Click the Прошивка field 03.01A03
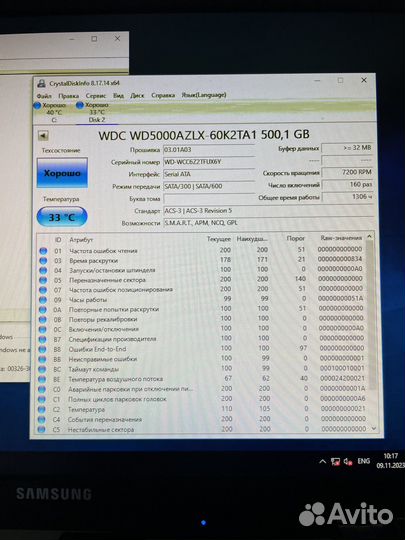Viewport: 405px width, 540px height. click(209, 150)
